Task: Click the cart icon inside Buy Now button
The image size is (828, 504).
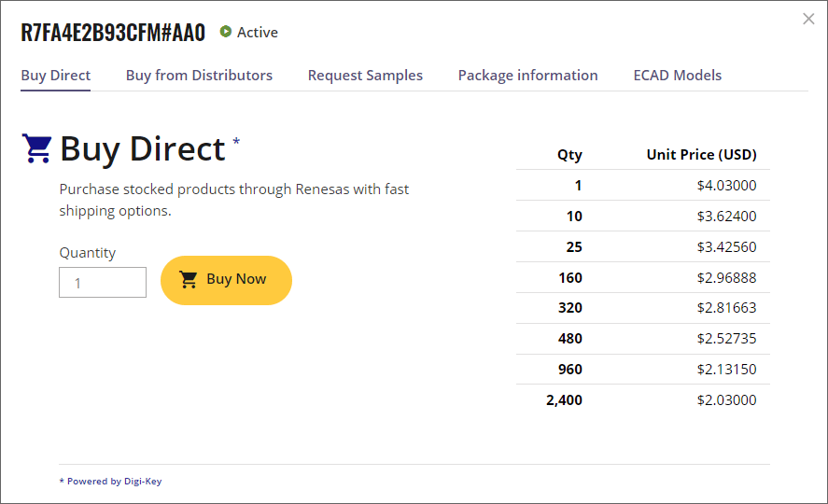Action: [x=189, y=279]
